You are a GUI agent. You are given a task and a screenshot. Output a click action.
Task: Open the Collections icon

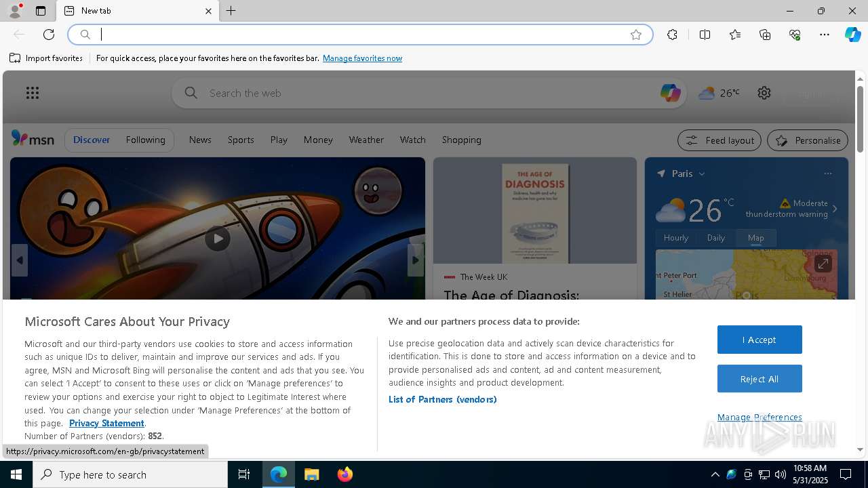pos(765,35)
